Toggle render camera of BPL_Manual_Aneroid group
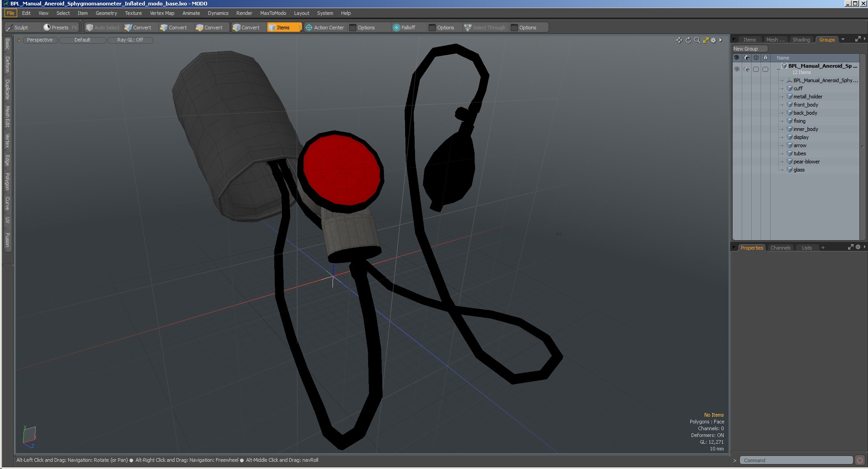 746,69
